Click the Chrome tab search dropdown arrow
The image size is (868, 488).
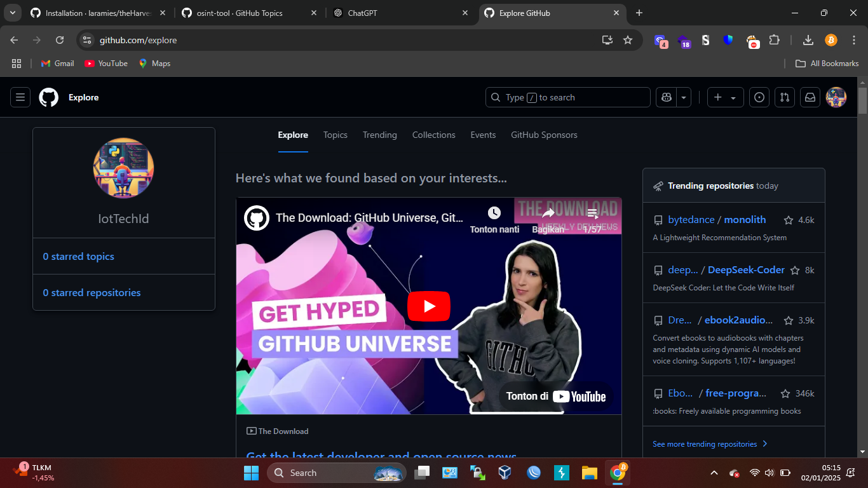coord(12,13)
